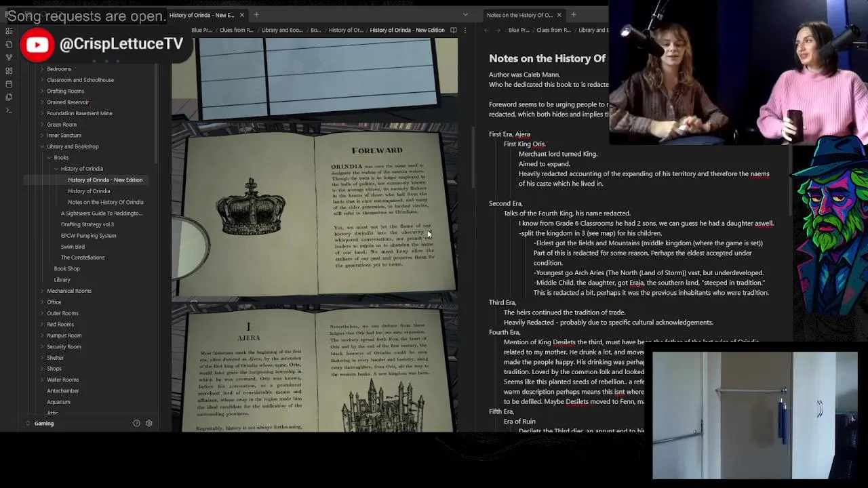Open the Book Shop note
Viewport: 868px width, 488px height.
[67, 269]
